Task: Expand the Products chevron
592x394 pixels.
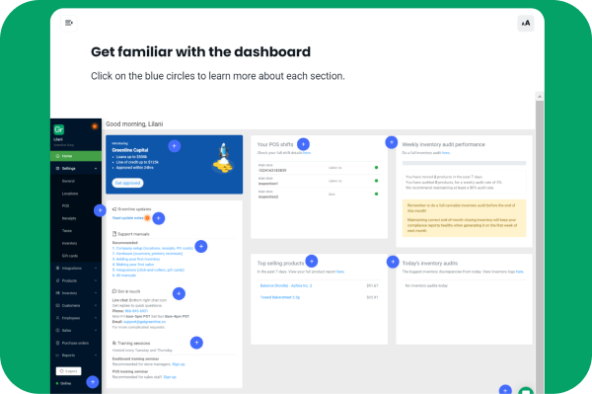Action: point(96,281)
